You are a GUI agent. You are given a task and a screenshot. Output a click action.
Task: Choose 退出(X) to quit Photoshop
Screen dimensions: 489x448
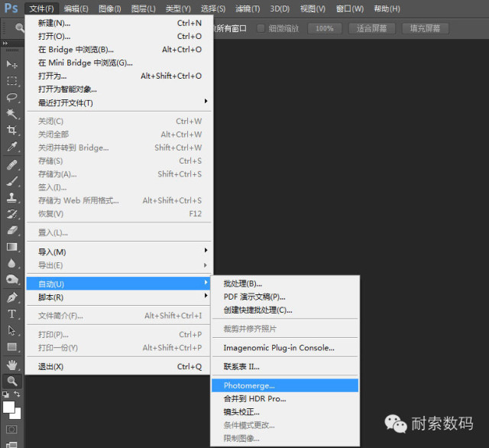(119, 366)
